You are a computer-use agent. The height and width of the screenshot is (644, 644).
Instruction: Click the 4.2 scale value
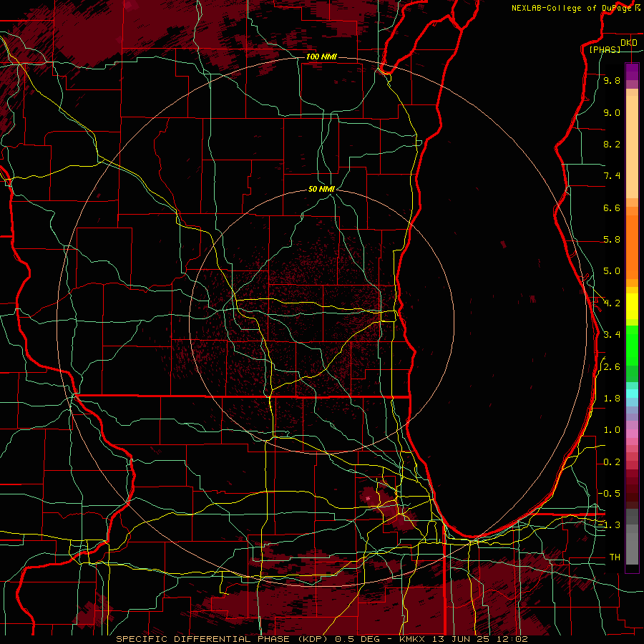[612, 303]
